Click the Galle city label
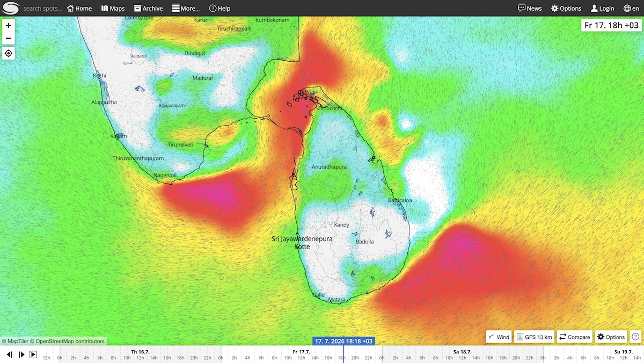The image size is (644, 363). point(318,295)
